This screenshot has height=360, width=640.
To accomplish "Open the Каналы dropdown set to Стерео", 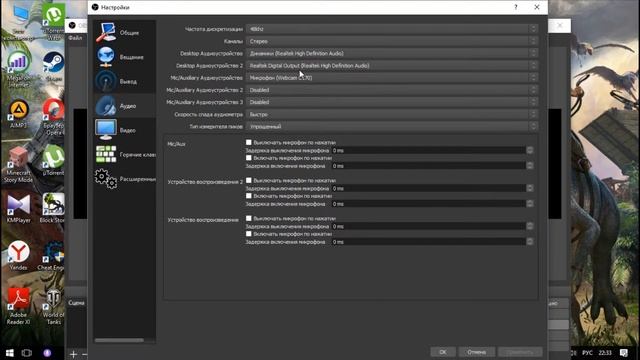I will pos(392,41).
